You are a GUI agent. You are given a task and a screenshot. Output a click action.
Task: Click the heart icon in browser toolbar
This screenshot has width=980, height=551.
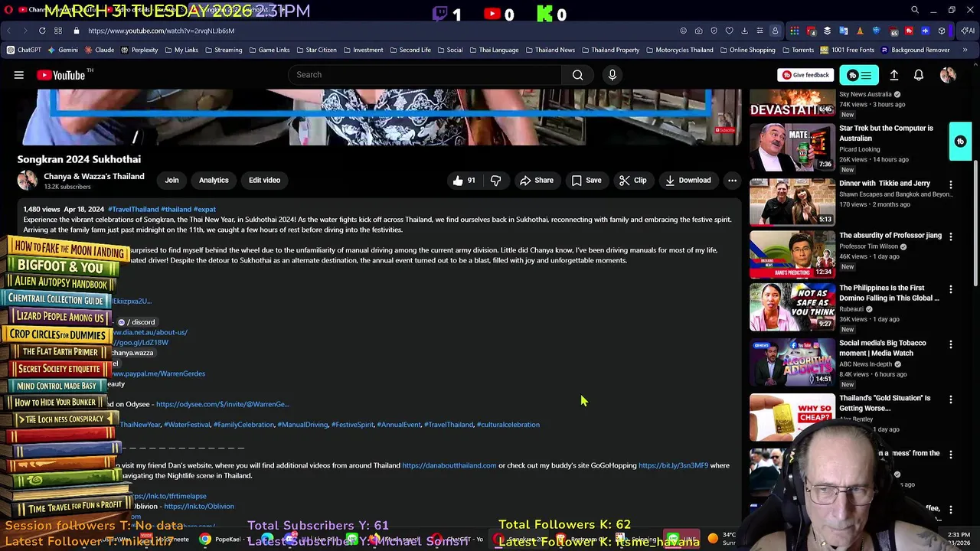pyautogui.click(x=729, y=31)
